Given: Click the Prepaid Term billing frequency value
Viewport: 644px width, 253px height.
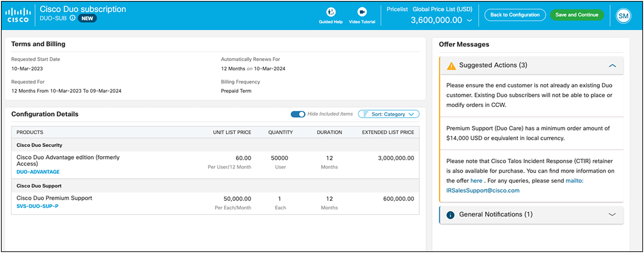Looking at the screenshot, I should pos(236,91).
